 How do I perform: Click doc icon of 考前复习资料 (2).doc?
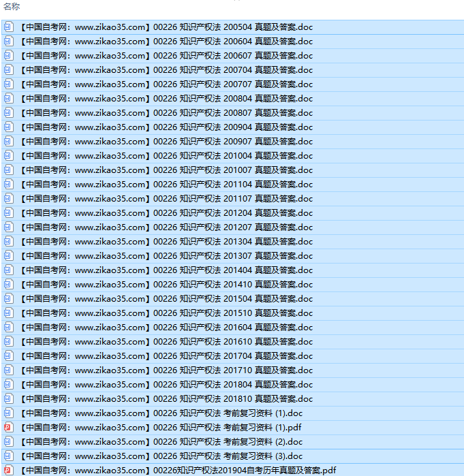[8, 442]
